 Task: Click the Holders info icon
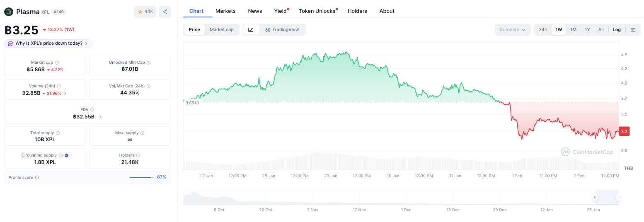(x=138, y=155)
